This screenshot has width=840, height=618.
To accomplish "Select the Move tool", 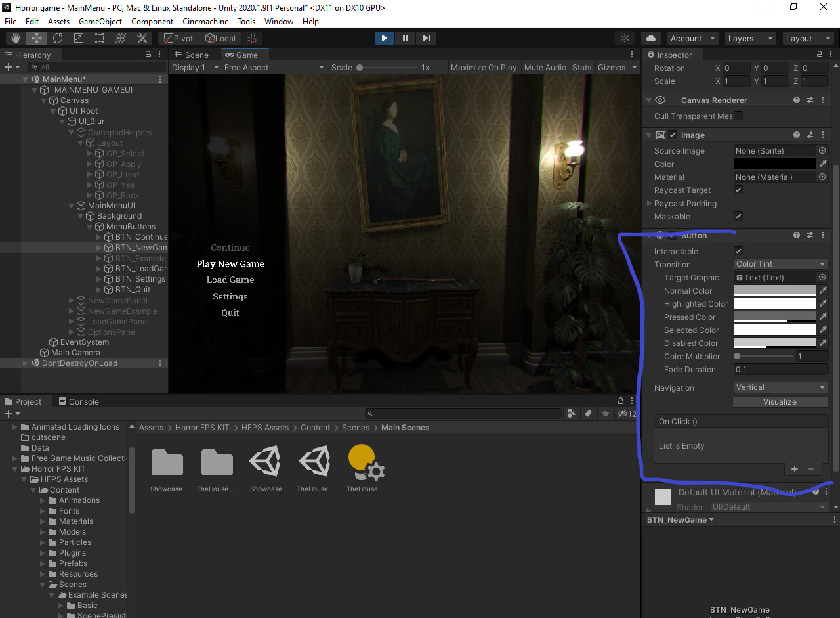I will pyautogui.click(x=36, y=38).
